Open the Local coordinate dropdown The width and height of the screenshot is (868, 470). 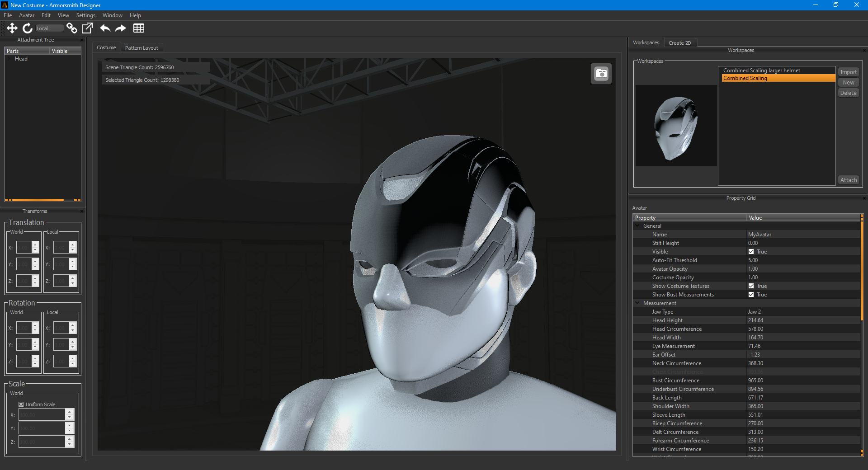coord(49,28)
